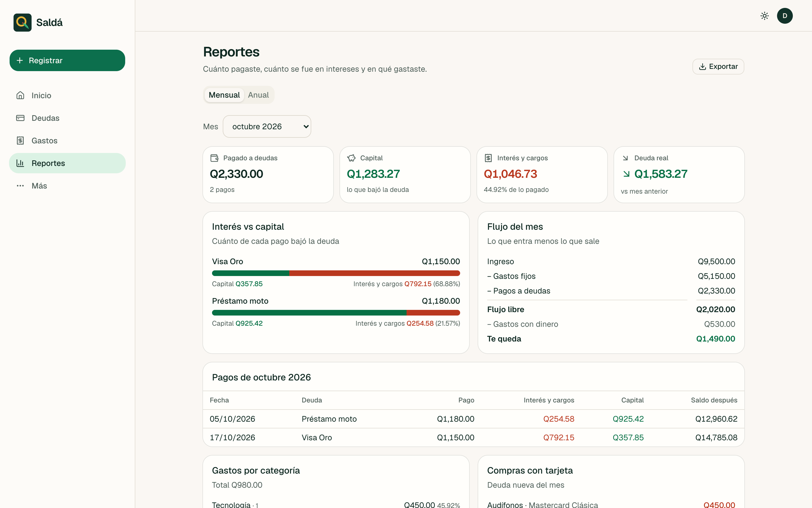This screenshot has width=812, height=508.
Task: Click the Interés y cargos Q1,046.73 amount
Action: (x=510, y=174)
